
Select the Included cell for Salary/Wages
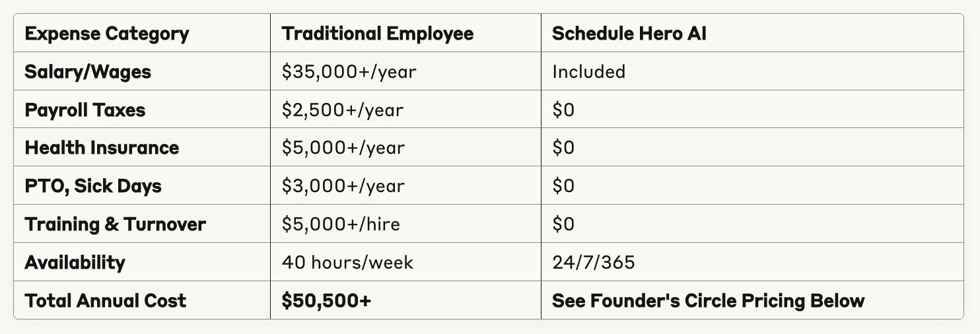pyautogui.click(x=588, y=71)
